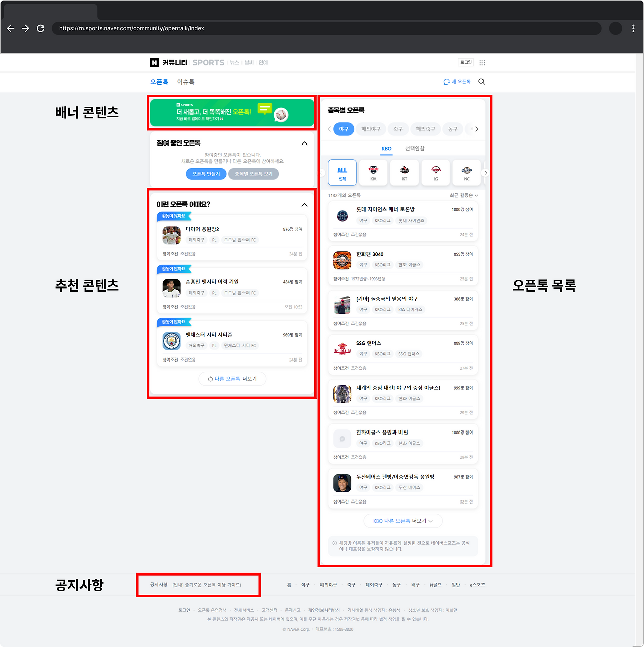Reload the page with the refresh icon
This screenshot has height=647, width=644.
pos(41,28)
